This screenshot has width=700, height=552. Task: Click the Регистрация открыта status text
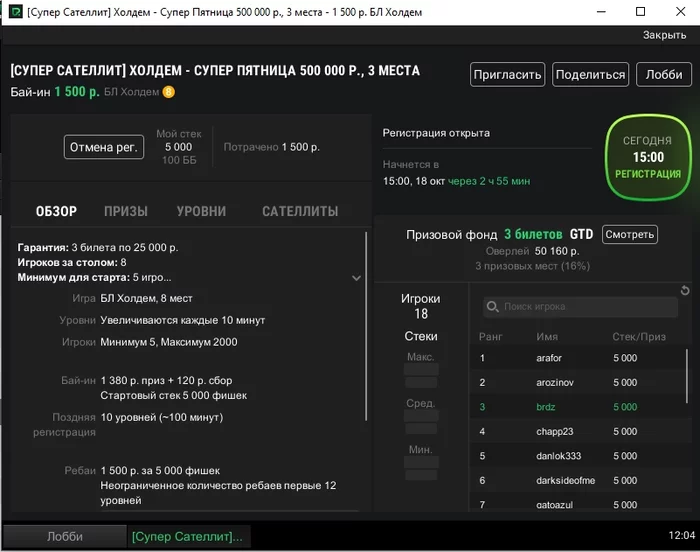pos(436,133)
